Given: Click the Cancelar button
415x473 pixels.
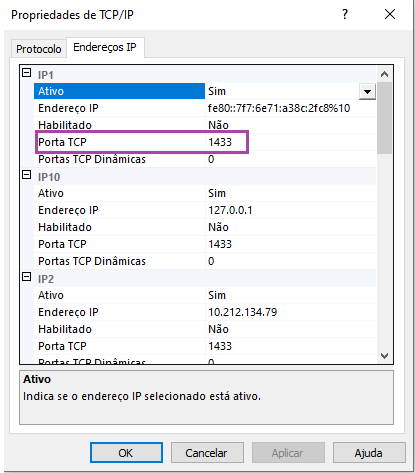Looking at the screenshot, I should click(x=207, y=453).
